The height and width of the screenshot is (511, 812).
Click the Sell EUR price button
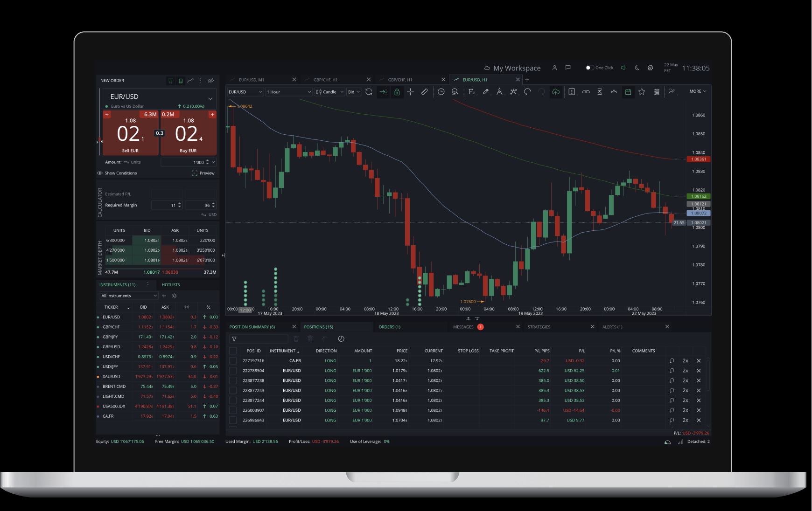131,133
